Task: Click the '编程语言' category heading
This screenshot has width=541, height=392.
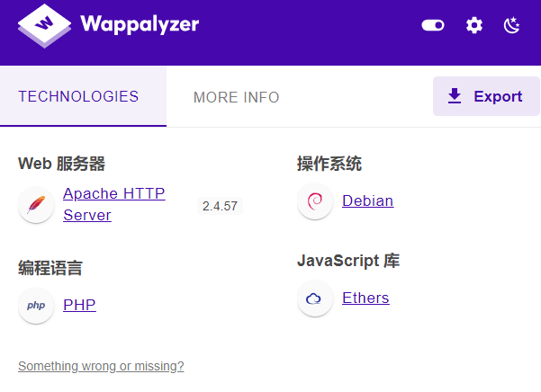Action: click(x=50, y=268)
